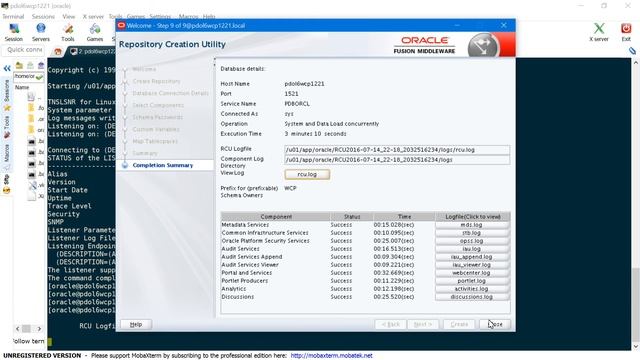This screenshot has width=640, height=360.
Task: Click the Component Log Directory field
Action: pos(397,160)
